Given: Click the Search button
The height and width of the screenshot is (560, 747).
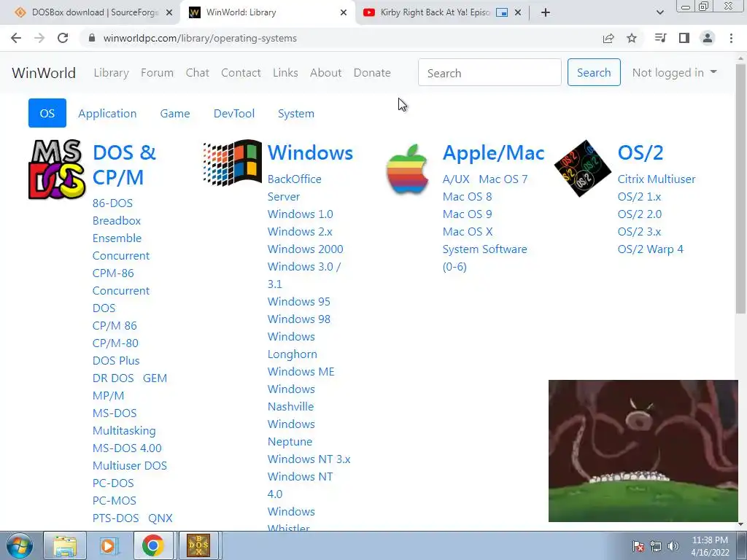Looking at the screenshot, I should coord(594,72).
